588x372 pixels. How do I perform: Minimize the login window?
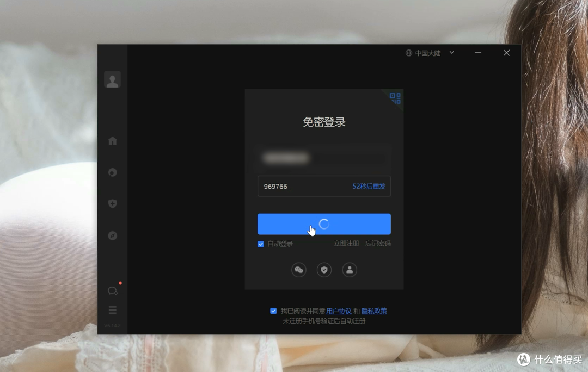tap(478, 53)
